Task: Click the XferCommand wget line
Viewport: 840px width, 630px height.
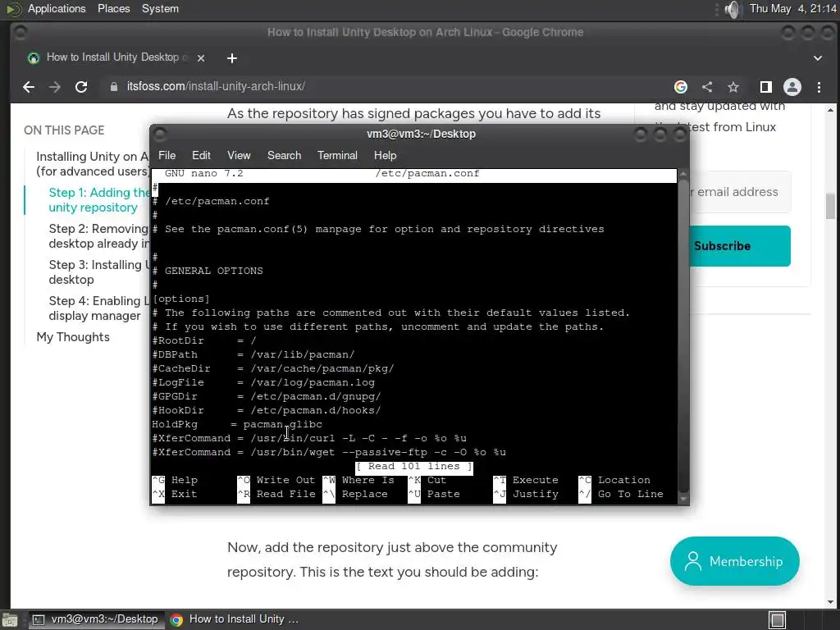Action: 329,452
